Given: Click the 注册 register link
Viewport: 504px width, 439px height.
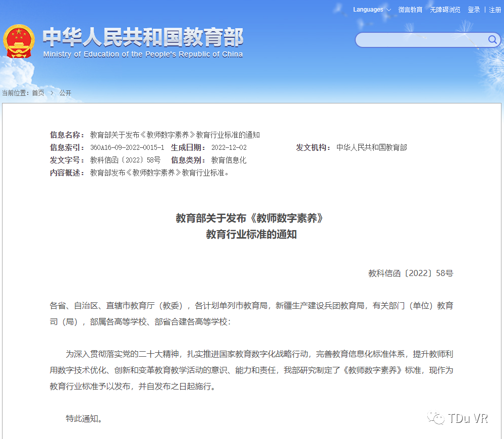Looking at the screenshot, I should [495, 10].
